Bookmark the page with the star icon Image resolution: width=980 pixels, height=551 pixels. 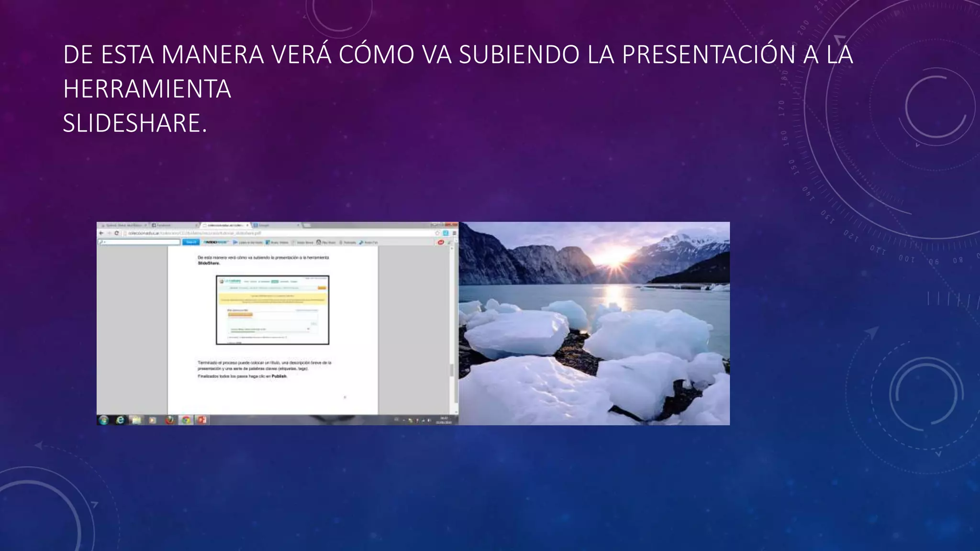(437, 233)
